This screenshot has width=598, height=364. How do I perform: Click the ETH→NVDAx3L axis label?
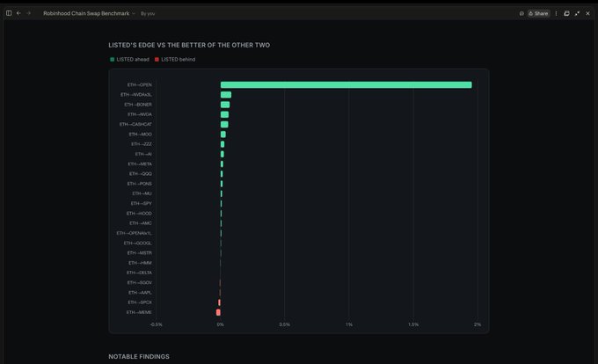point(136,95)
